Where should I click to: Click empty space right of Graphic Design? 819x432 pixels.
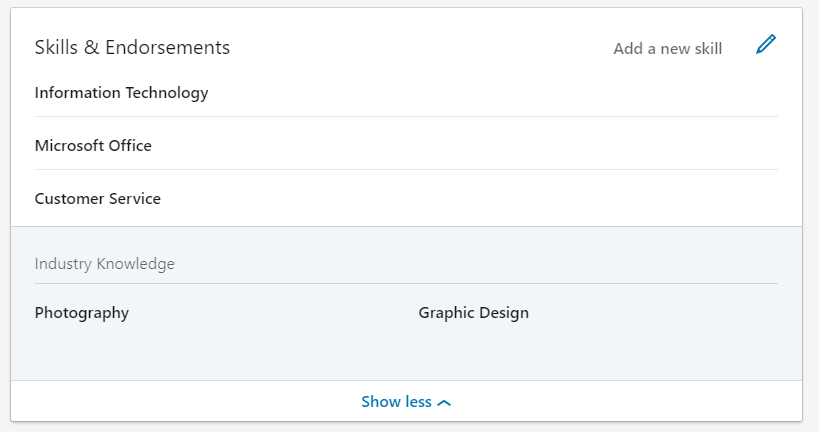coord(660,313)
